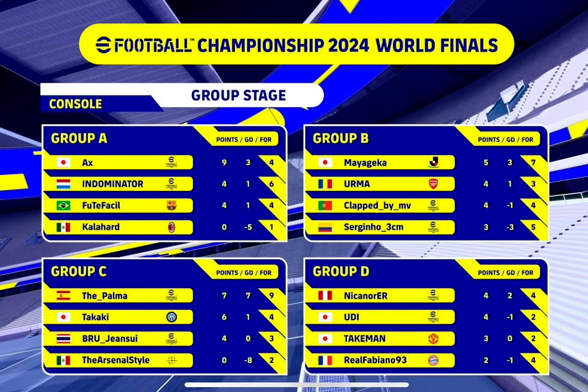This screenshot has width=588, height=392.
Task: Select the Thailand flag beside BRU_Jeansui
Action: [x=64, y=339]
